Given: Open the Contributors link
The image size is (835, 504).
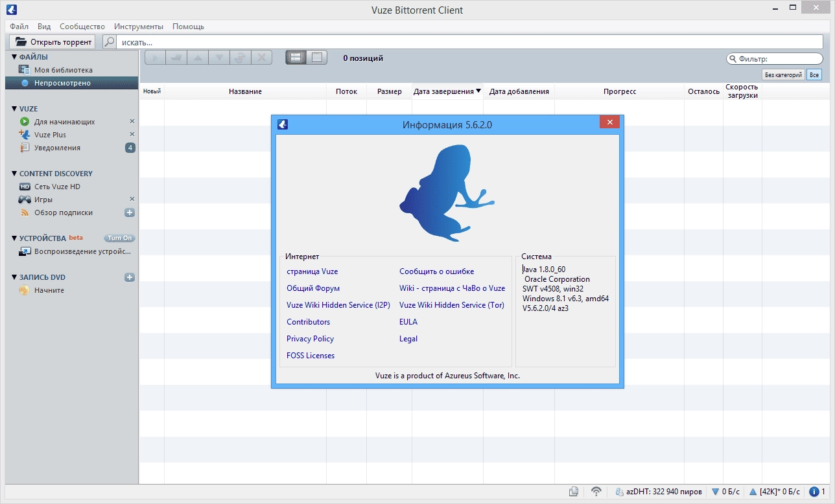Looking at the screenshot, I should [309, 322].
